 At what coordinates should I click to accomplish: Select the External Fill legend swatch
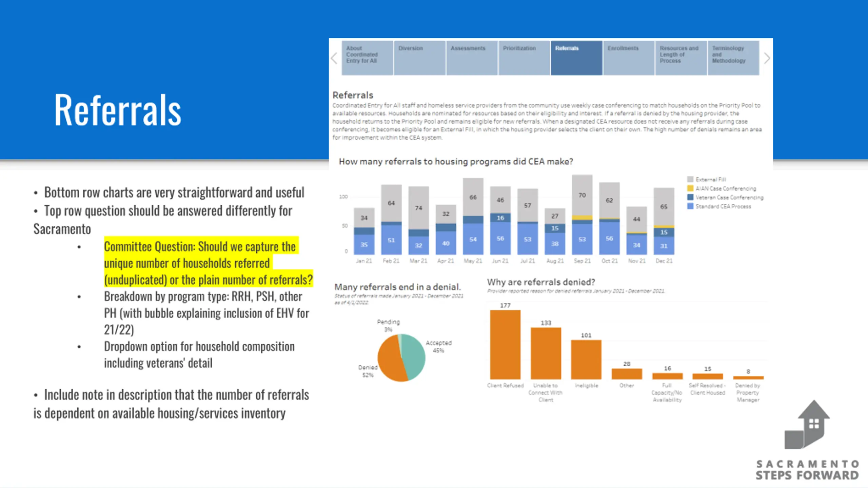690,179
